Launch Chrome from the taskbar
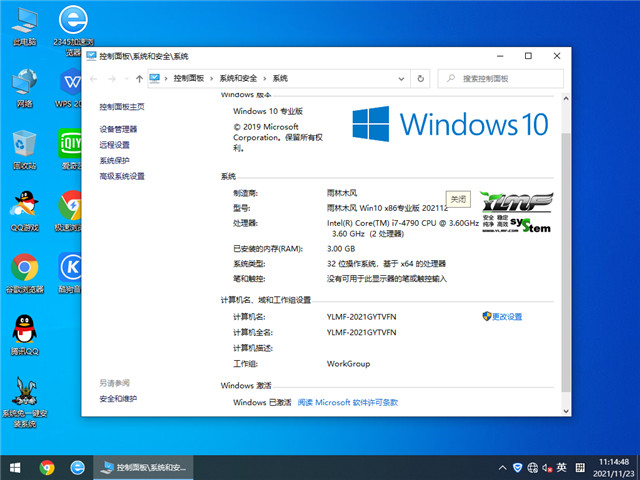 coord(47,467)
